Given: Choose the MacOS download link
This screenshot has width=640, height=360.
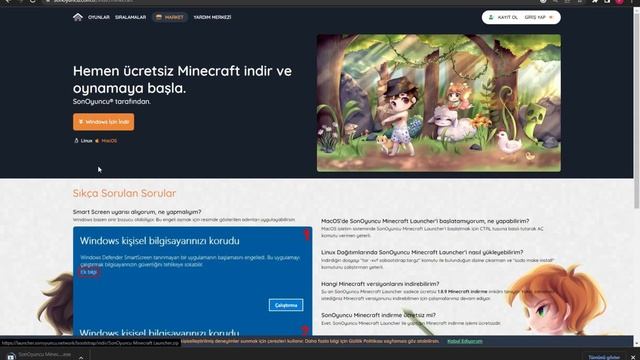Looking at the screenshot, I should [x=106, y=140].
